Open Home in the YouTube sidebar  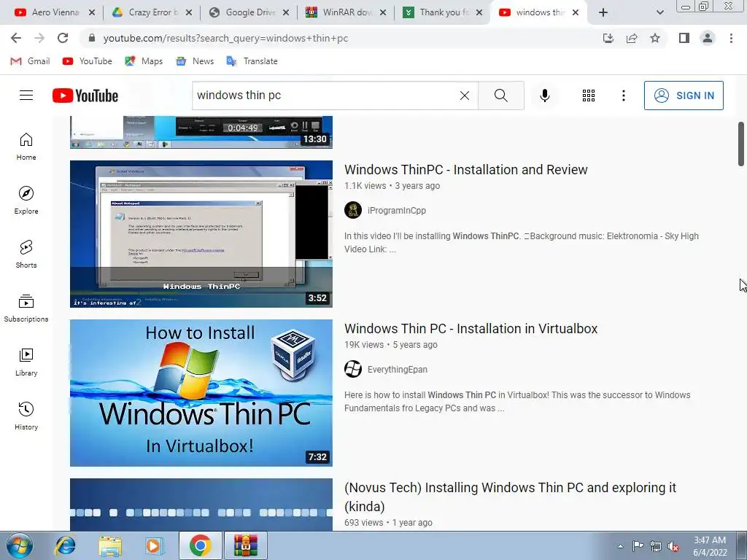26,146
